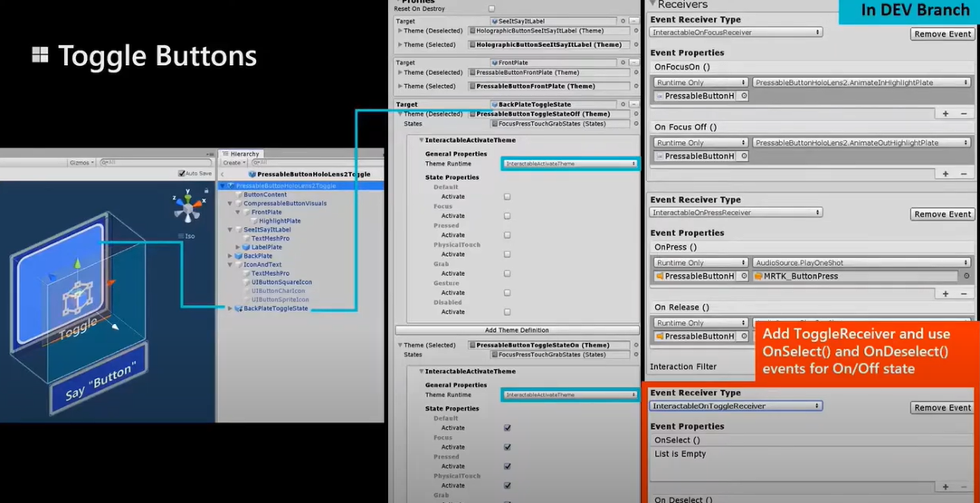Viewport: 980px width, 503px height.
Task: Add a listener to On Focus Off with plus
Action: tap(946, 174)
